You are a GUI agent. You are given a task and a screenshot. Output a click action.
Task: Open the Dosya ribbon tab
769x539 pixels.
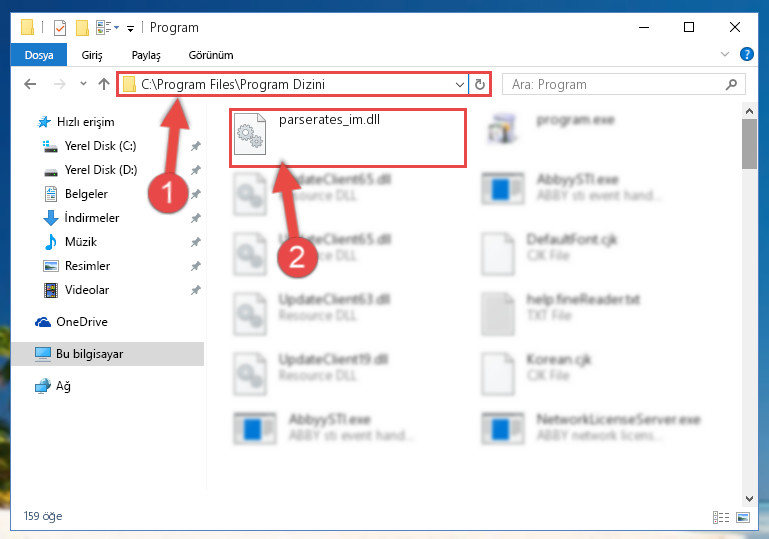pyautogui.click(x=39, y=55)
